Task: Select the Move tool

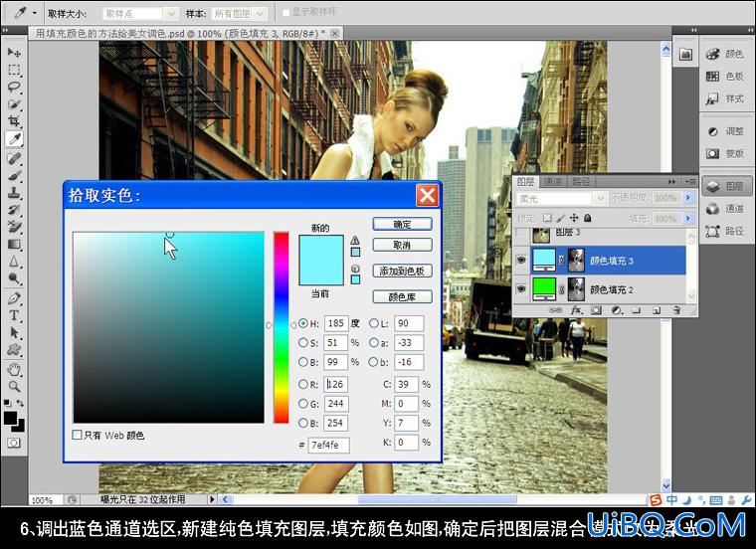Action: pyautogui.click(x=14, y=52)
